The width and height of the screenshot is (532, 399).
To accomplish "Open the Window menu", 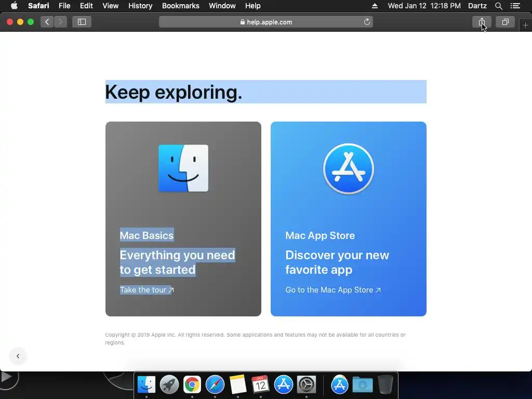I will [222, 6].
